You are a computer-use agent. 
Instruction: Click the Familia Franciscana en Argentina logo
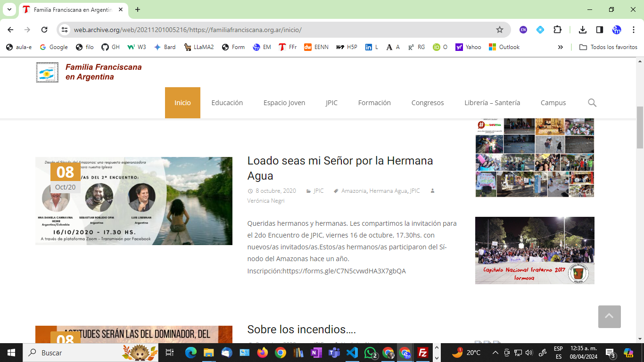click(x=89, y=72)
